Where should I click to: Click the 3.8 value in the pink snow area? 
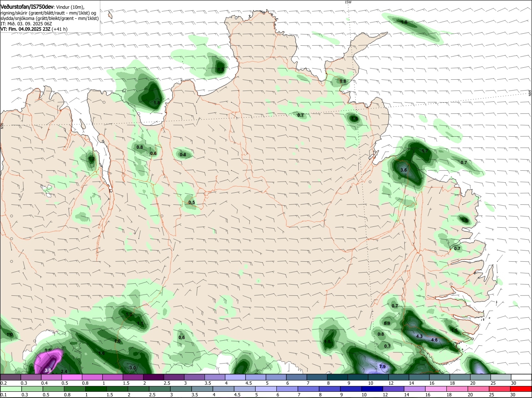pos(48,370)
